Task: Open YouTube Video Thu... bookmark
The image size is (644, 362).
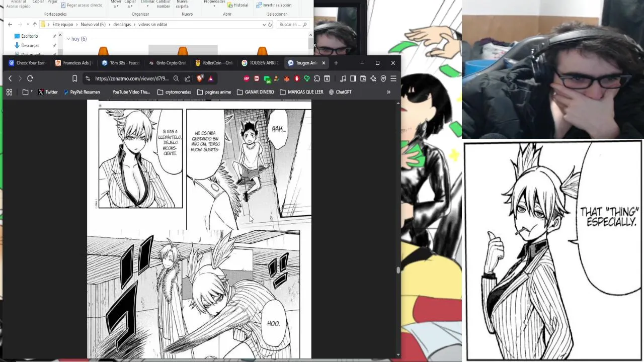Action: click(131, 92)
